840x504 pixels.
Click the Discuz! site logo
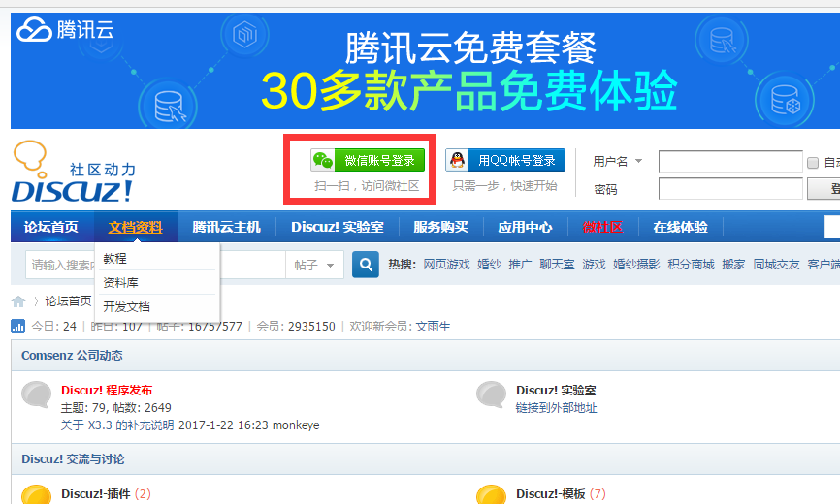[x=74, y=173]
